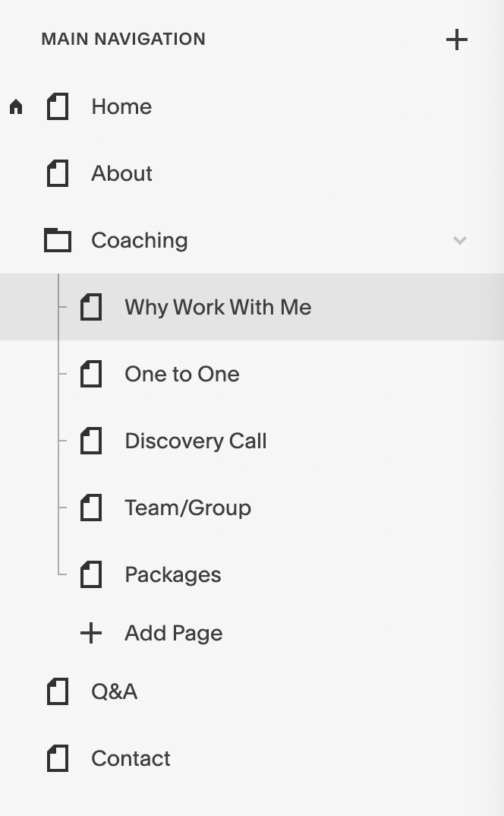Click the plus icon beside Main Navigation
The width and height of the screenshot is (504, 816).
(457, 40)
